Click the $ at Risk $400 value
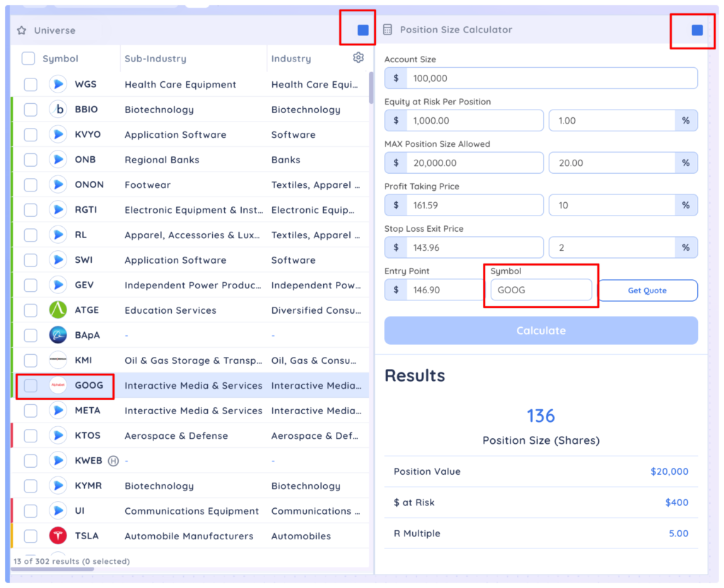The width and height of the screenshot is (724, 588). click(677, 502)
